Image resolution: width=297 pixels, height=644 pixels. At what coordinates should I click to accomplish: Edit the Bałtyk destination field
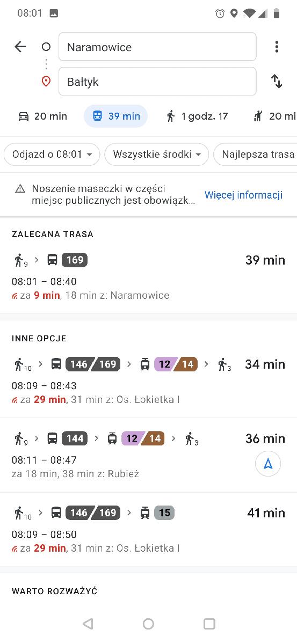pyautogui.click(x=157, y=82)
